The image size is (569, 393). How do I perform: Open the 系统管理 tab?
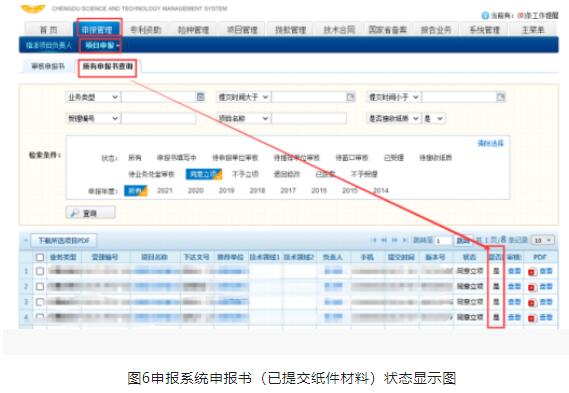click(x=484, y=30)
